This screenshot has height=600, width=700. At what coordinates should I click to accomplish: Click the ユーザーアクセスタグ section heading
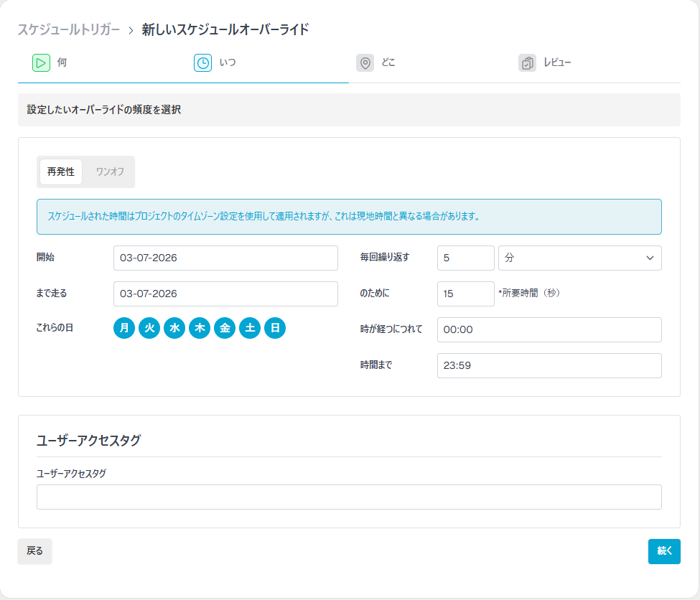pyautogui.click(x=88, y=441)
